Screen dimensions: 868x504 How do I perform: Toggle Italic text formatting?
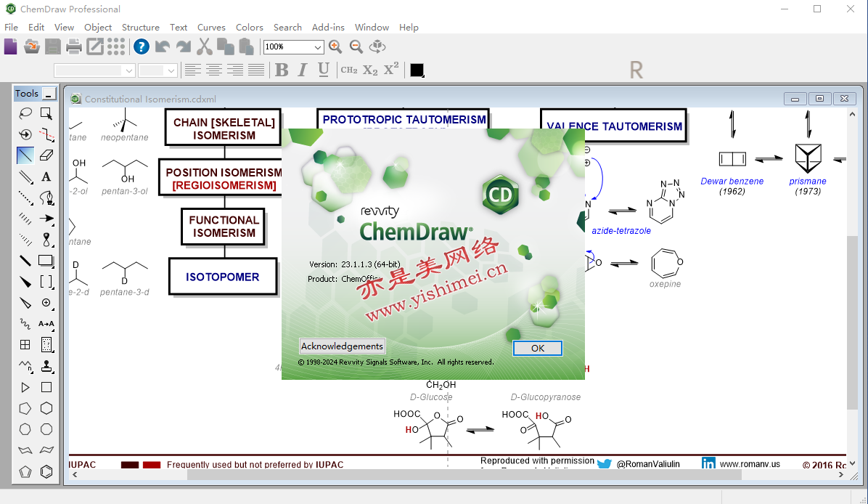click(302, 70)
